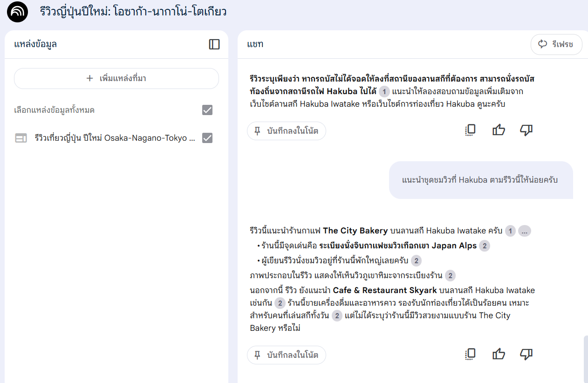Viewport: 588px width, 383px height.
Task: Open citation 2 beside Japan Alps
Action: (x=485, y=246)
